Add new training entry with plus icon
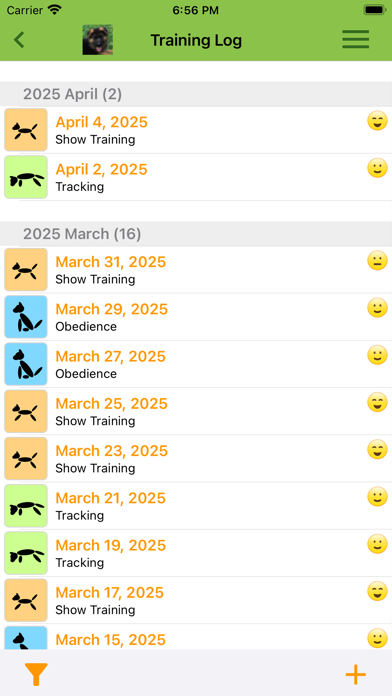This screenshot has height=696, width=392. 356,674
